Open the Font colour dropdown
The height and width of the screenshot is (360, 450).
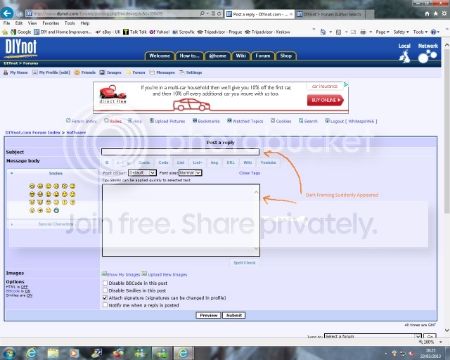142,173
